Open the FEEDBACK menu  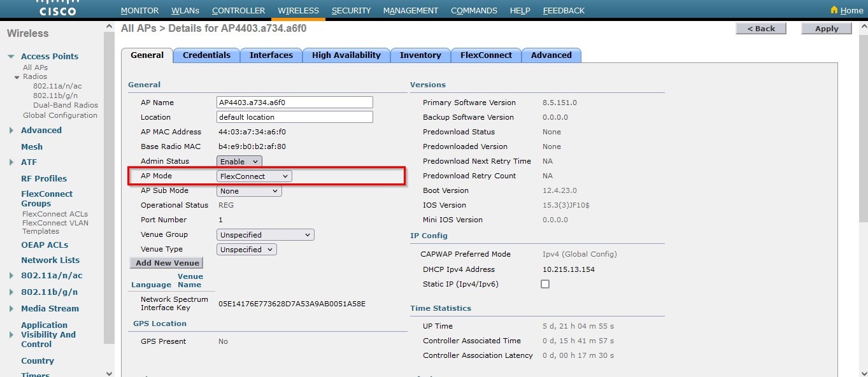pos(564,11)
